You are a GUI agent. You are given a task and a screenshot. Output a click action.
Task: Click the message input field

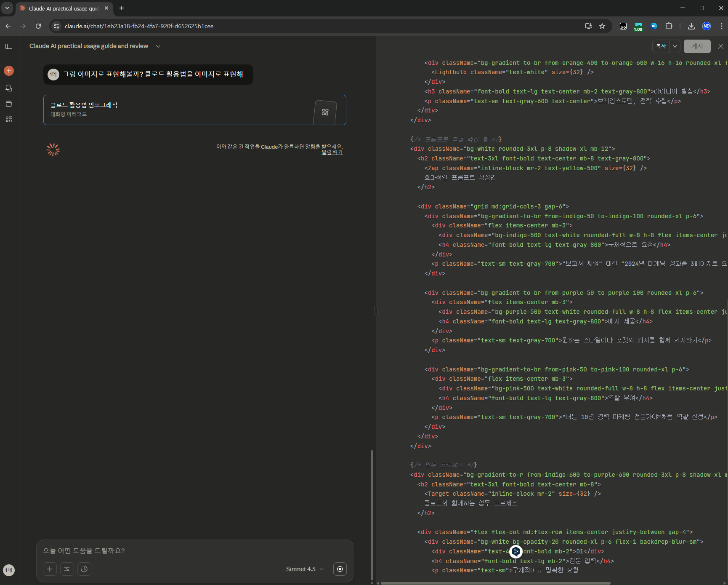[x=194, y=550]
